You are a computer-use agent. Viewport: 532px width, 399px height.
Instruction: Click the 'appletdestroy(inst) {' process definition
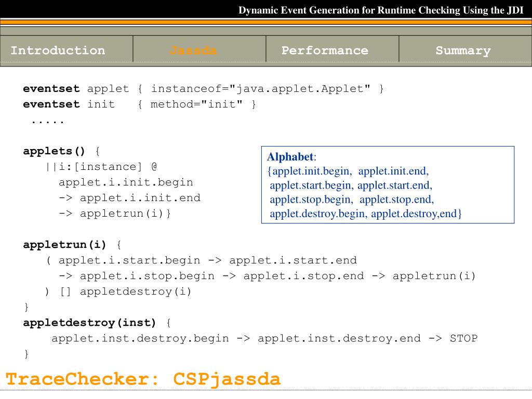[x=97, y=323]
